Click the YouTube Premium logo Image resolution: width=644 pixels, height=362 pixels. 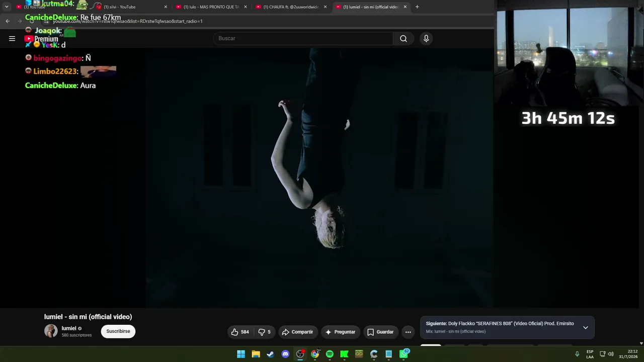tap(41, 39)
